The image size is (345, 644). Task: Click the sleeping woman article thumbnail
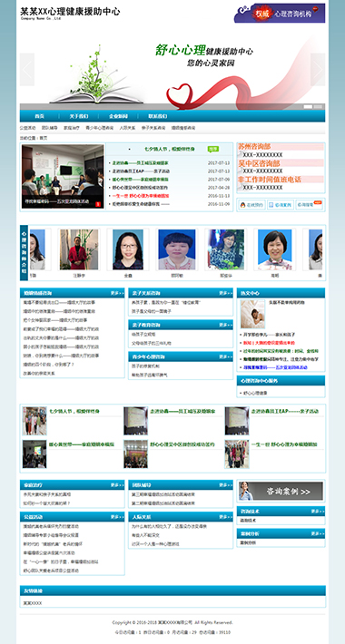pyautogui.click(x=252, y=314)
